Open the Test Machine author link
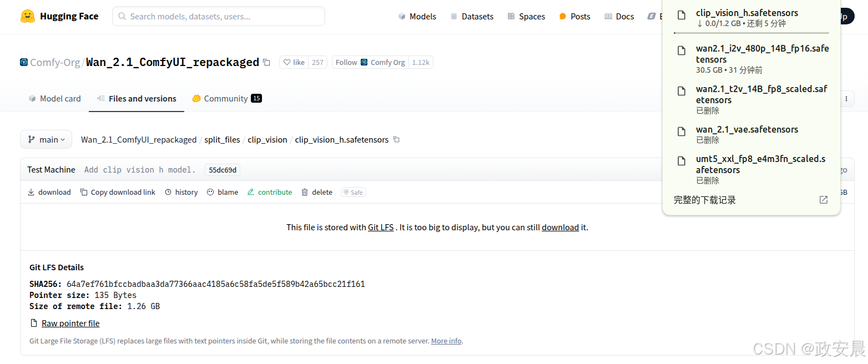Viewport: 868px width, 364px height. [51, 170]
